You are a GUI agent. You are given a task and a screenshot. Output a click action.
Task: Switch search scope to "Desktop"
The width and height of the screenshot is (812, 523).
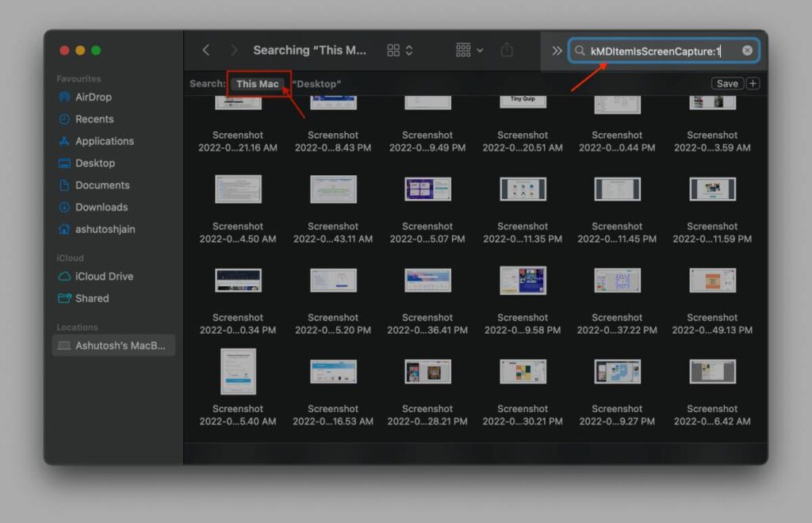tap(316, 83)
